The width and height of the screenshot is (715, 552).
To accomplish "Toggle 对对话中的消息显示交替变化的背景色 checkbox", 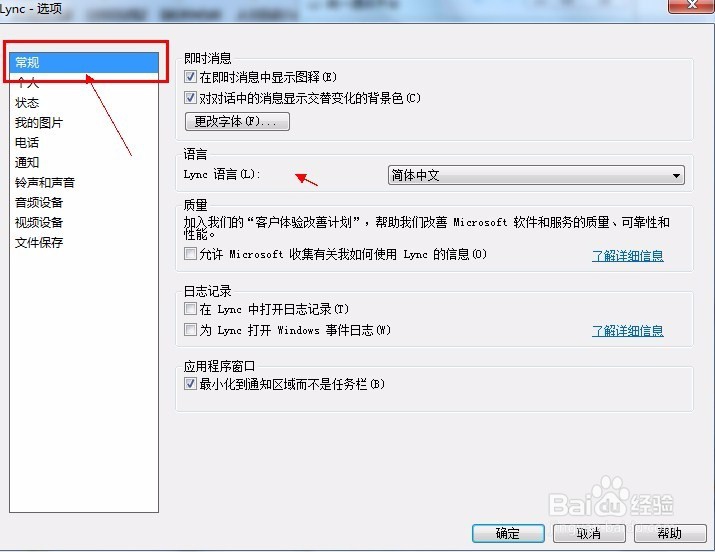I will coord(190,98).
